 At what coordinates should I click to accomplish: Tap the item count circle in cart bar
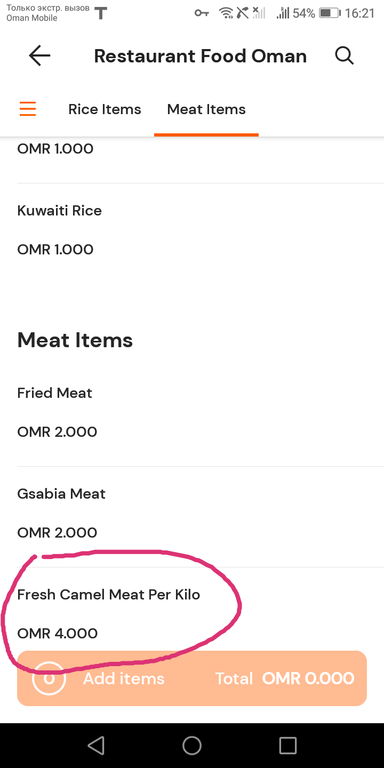point(49,678)
